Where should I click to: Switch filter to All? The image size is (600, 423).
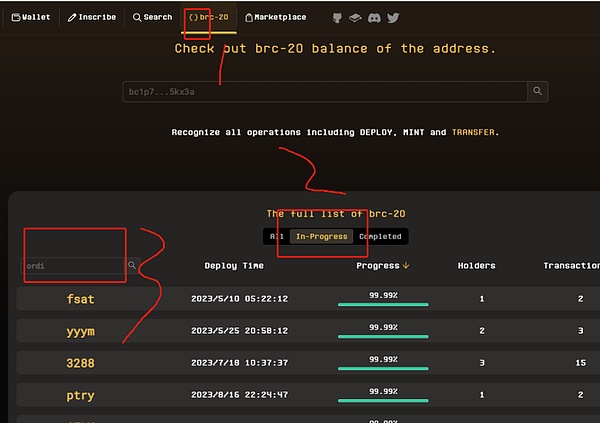(277, 237)
